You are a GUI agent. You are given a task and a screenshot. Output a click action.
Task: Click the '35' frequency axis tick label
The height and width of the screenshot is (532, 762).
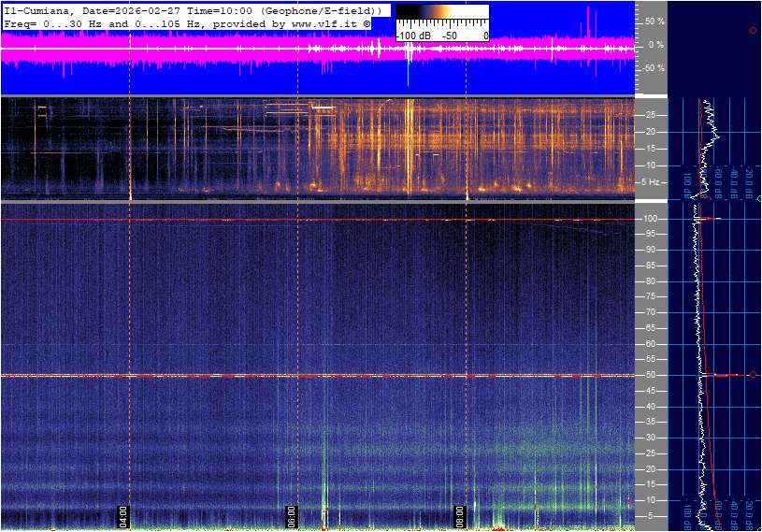point(650,423)
